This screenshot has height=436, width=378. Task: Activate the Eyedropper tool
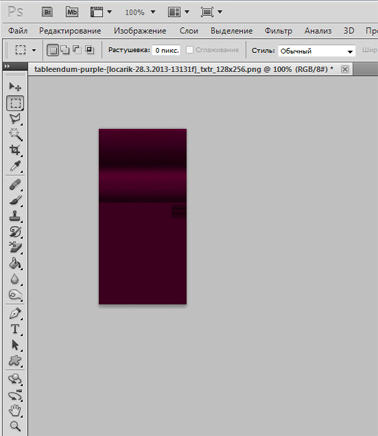(x=15, y=166)
